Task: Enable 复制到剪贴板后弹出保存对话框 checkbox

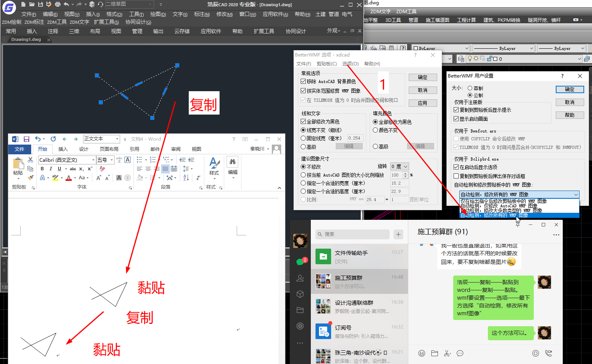Action: pos(456,176)
